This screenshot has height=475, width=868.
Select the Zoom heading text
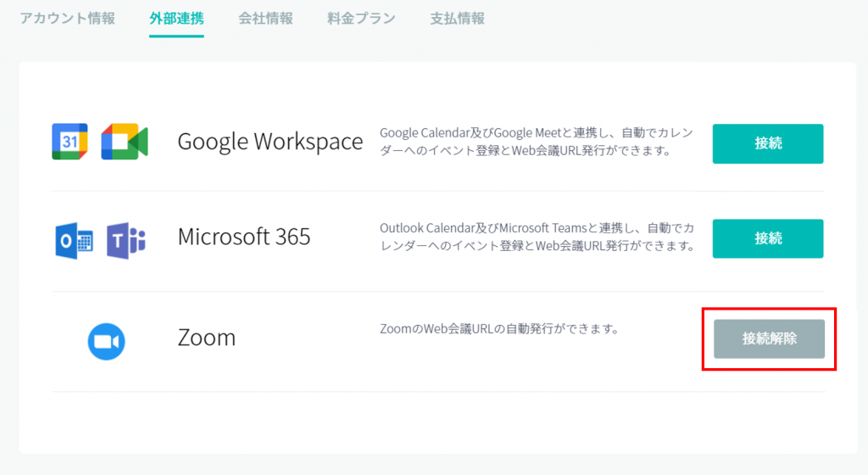click(x=207, y=338)
